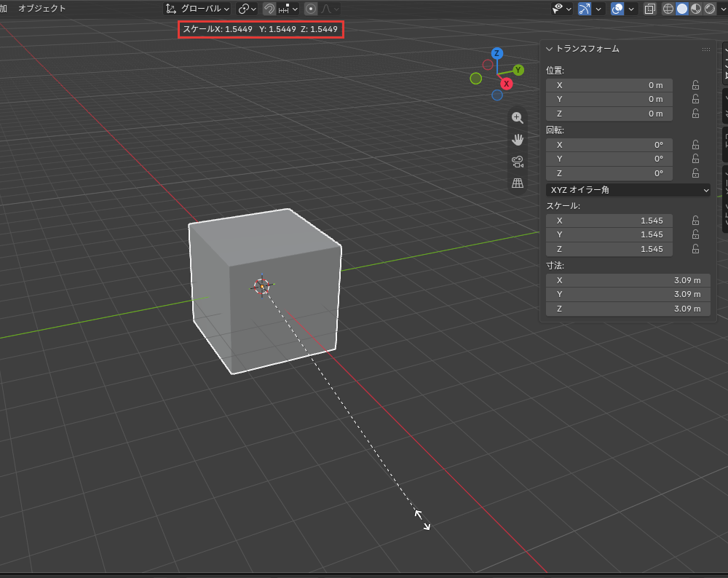Lock the 回転 Z axis

[x=695, y=173]
